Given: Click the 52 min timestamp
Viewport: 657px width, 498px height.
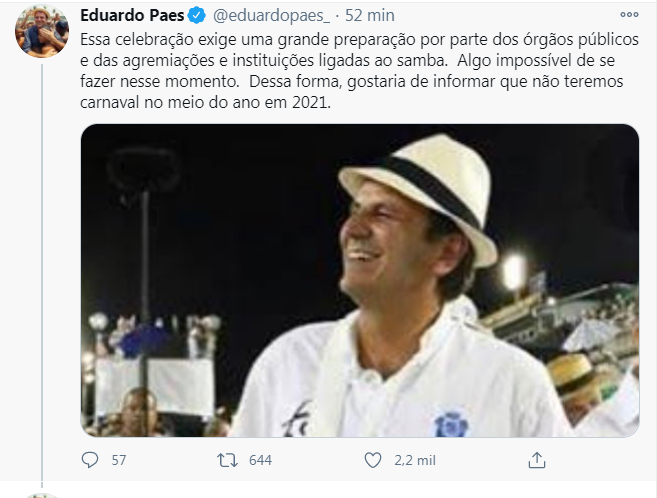Looking at the screenshot, I should (x=370, y=15).
